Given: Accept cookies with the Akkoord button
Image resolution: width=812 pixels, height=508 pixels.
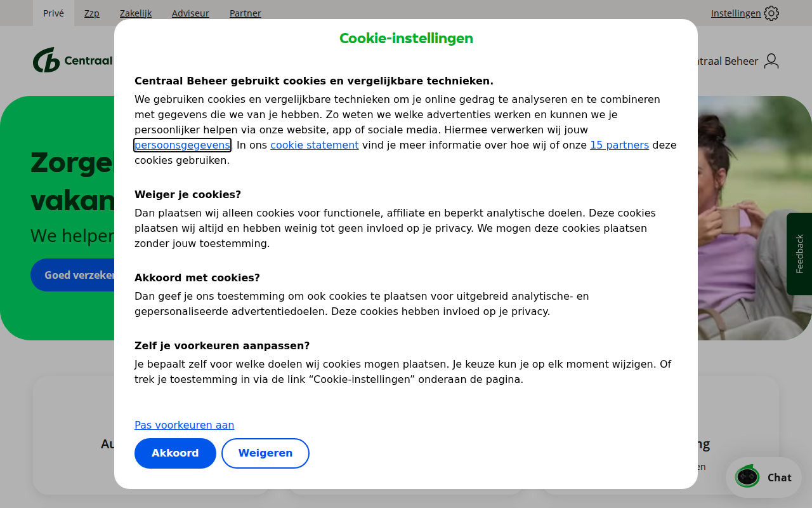Looking at the screenshot, I should (175, 453).
